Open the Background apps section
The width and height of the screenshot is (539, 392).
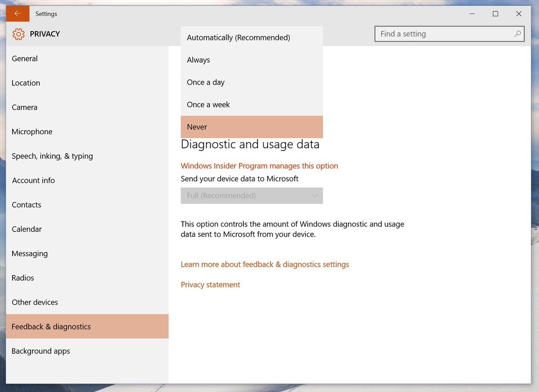point(40,351)
